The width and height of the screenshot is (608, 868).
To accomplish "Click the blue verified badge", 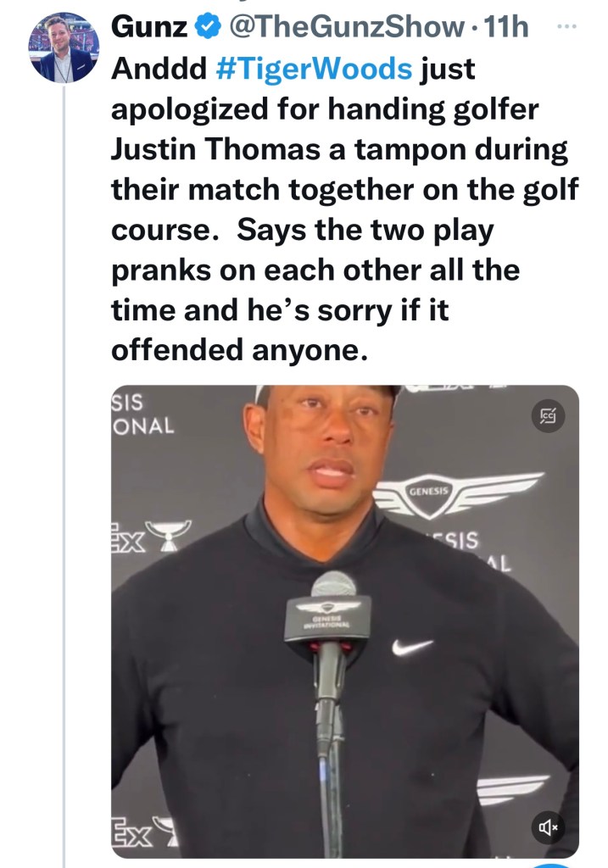I will tap(205, 27).
